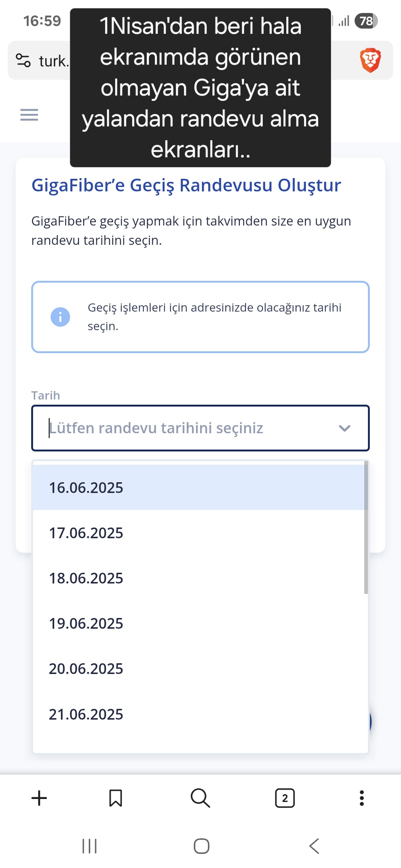The height and width of the screenshot is (868, 401).
Task: Open site settings icon in address bar
Action: [23, 60]
